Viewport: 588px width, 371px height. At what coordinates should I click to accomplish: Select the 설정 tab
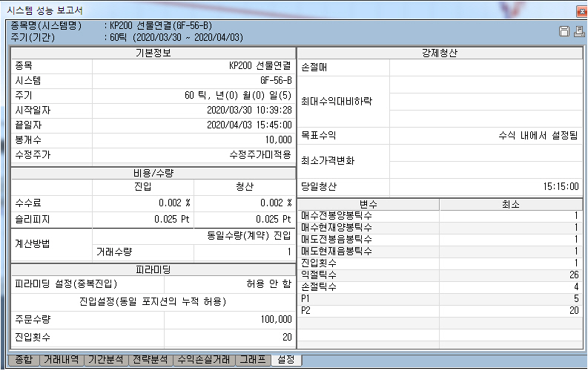pyautogui.click(x=285, y=360)
